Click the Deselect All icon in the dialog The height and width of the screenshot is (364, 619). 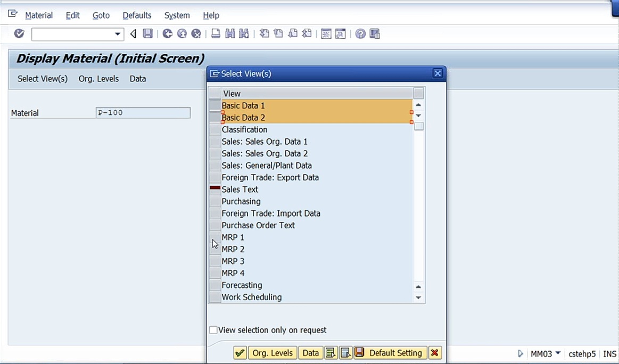click(x=345, y=352)
